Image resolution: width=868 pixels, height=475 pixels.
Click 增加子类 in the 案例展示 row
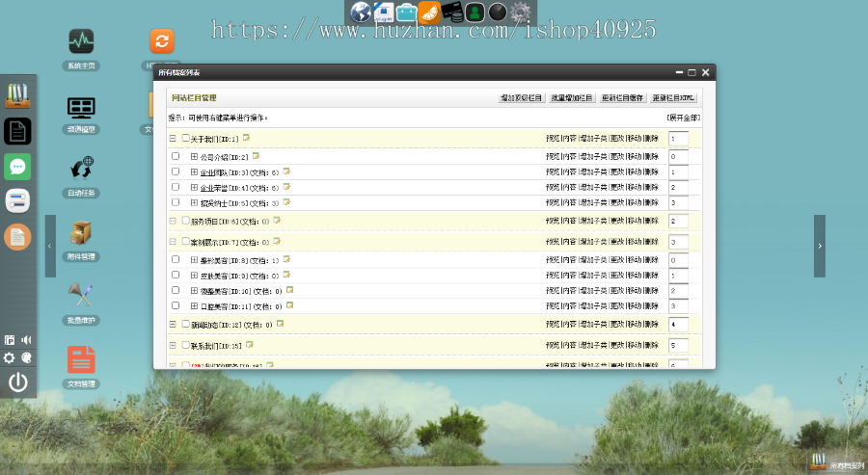click(593, 242)
